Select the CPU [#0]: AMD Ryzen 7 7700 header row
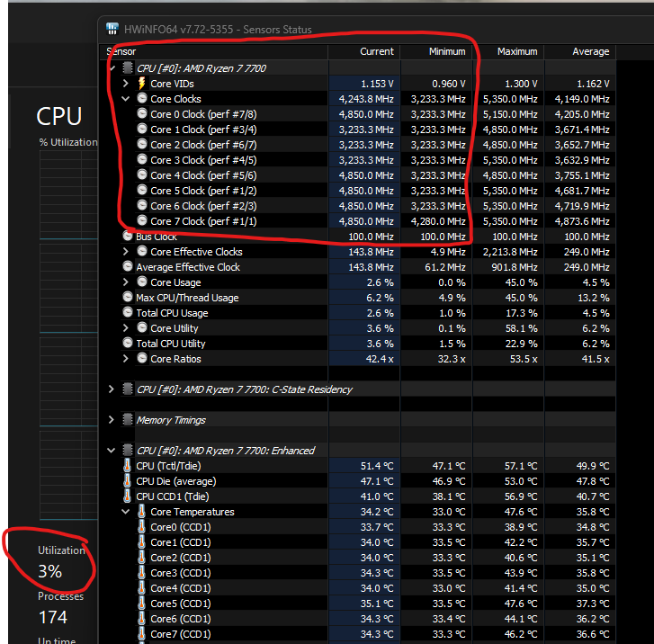 click(x=358, y=68)
